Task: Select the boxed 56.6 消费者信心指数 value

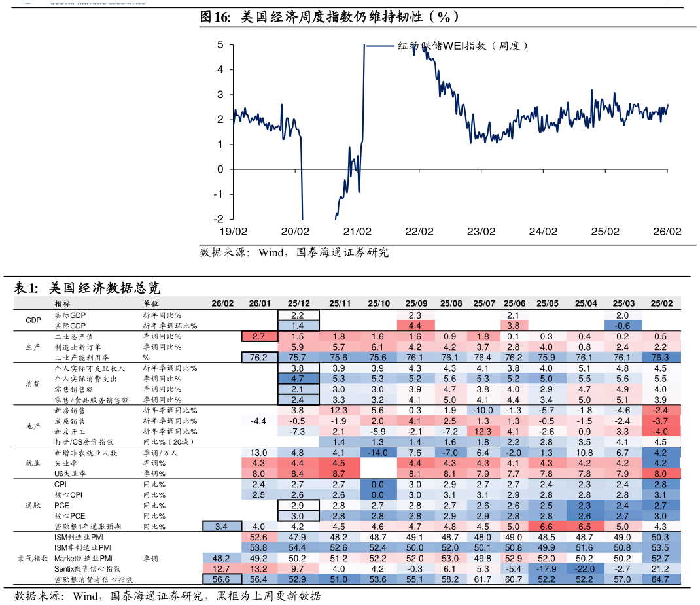Action: pyautogui.click(x=222, y=580)
